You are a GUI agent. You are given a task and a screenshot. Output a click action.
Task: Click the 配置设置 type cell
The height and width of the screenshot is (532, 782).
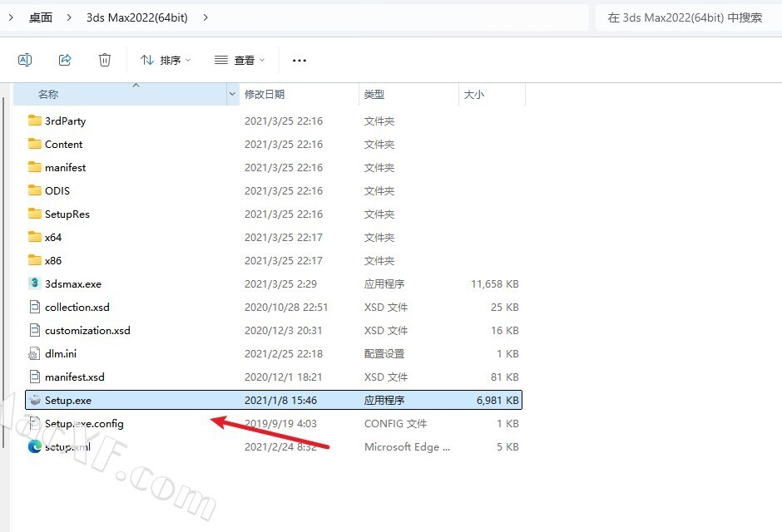pos(384,353)
